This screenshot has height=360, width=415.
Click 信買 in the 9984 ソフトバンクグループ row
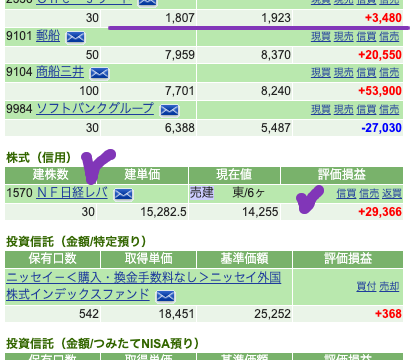click(366, 109)
